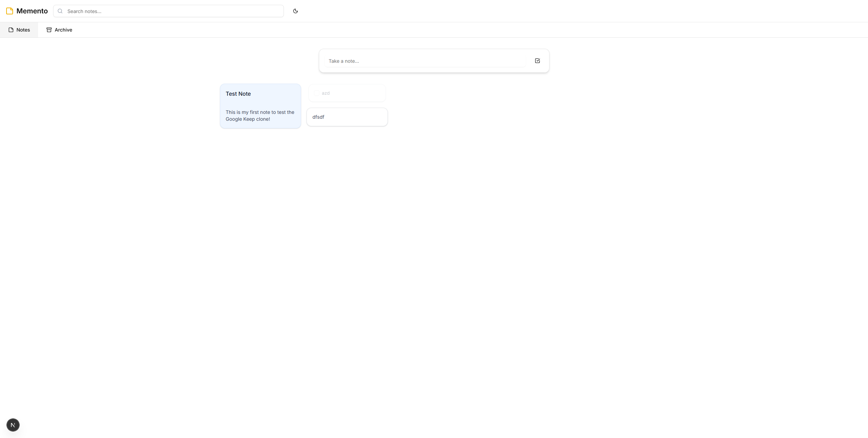
Task: Click the archive box icon
Action: pyautogui.click(x=49, y=30)
